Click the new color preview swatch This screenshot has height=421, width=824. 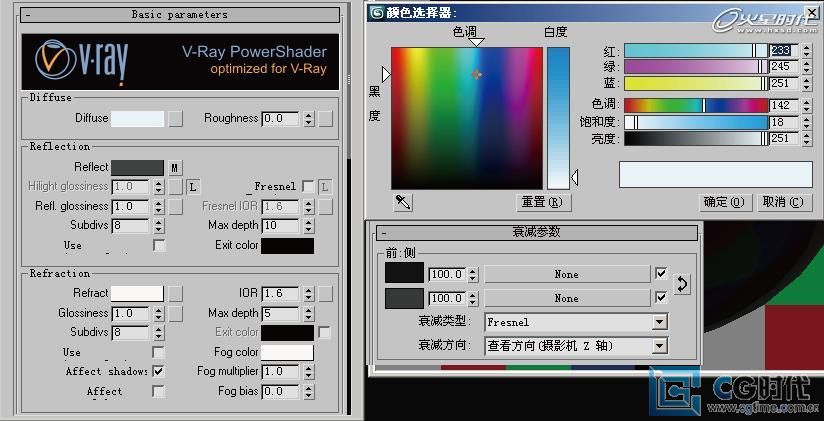pos(716,174)
